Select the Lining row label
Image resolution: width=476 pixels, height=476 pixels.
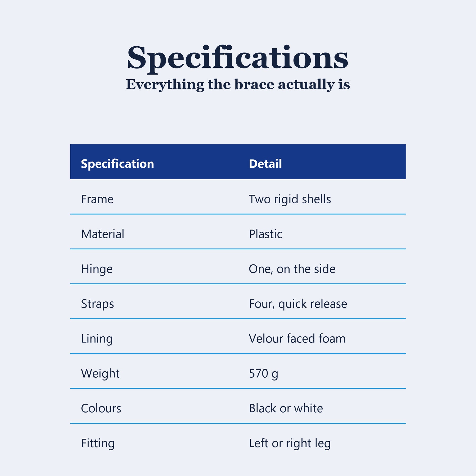(x=97, y=339)
